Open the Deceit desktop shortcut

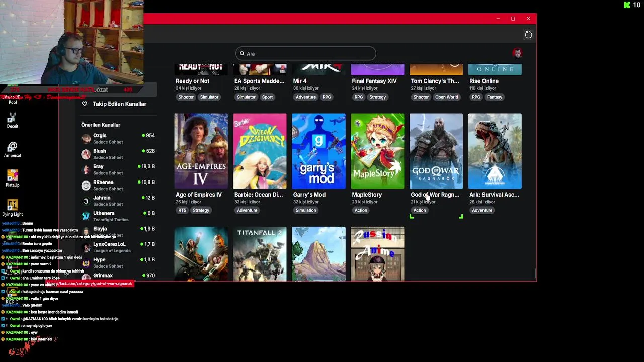13,120
